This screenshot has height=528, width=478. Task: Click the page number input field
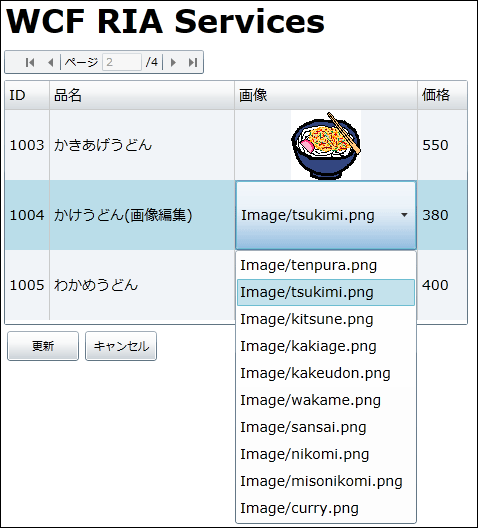[x=122, y=62]
